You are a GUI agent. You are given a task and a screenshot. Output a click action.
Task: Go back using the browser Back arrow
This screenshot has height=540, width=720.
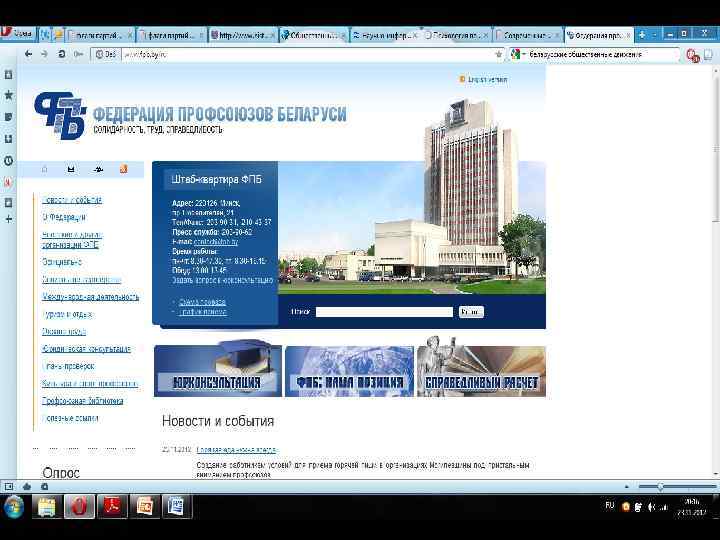(28, 54)
